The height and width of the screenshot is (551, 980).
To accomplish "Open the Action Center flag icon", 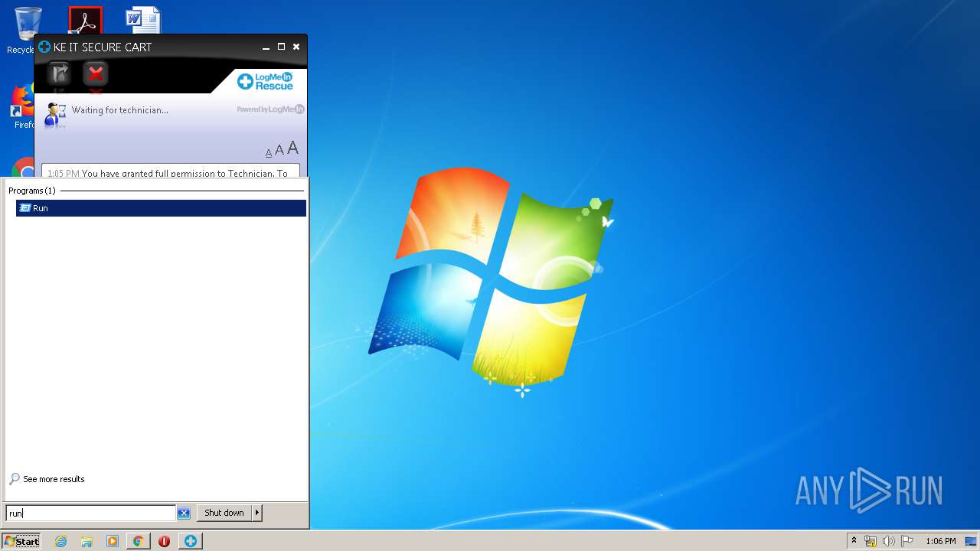I will (907, 541).
